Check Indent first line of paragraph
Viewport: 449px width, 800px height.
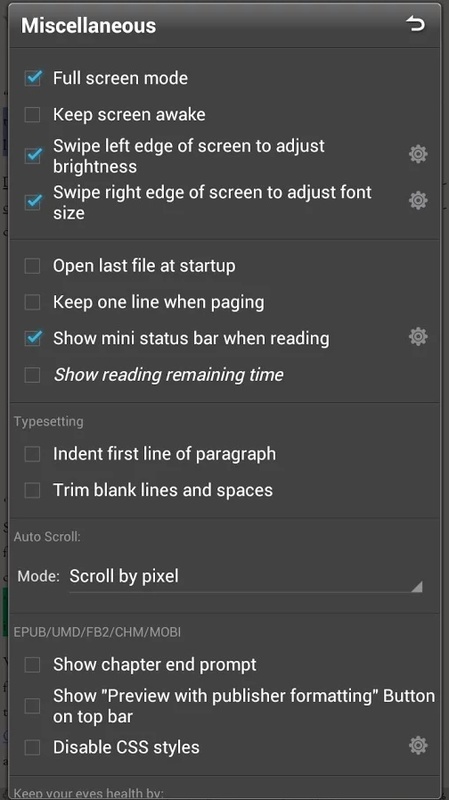[33, 454]
